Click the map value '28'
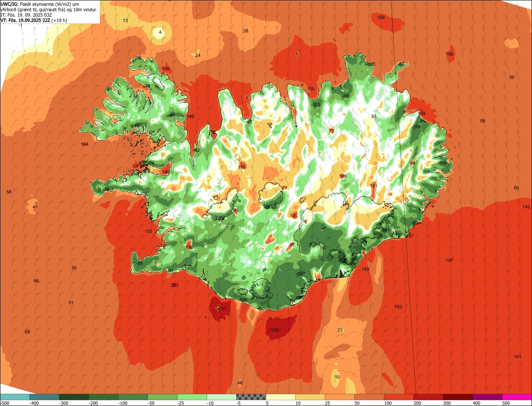 click(246, 31)
